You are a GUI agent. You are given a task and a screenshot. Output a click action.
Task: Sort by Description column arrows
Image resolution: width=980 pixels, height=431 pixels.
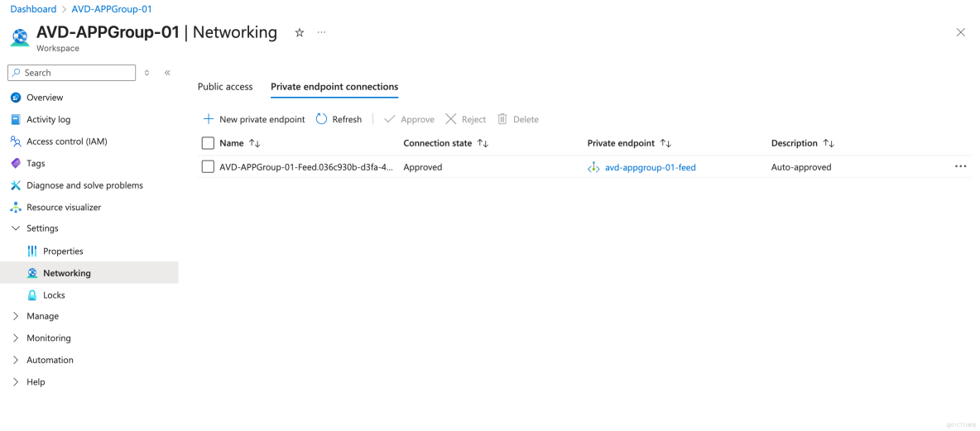coord(829,143)
